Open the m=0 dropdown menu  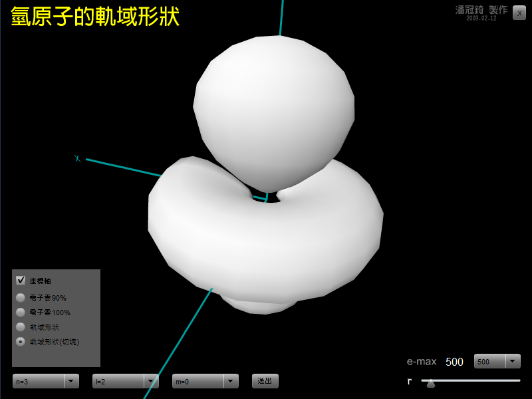[x=205, y=381]
